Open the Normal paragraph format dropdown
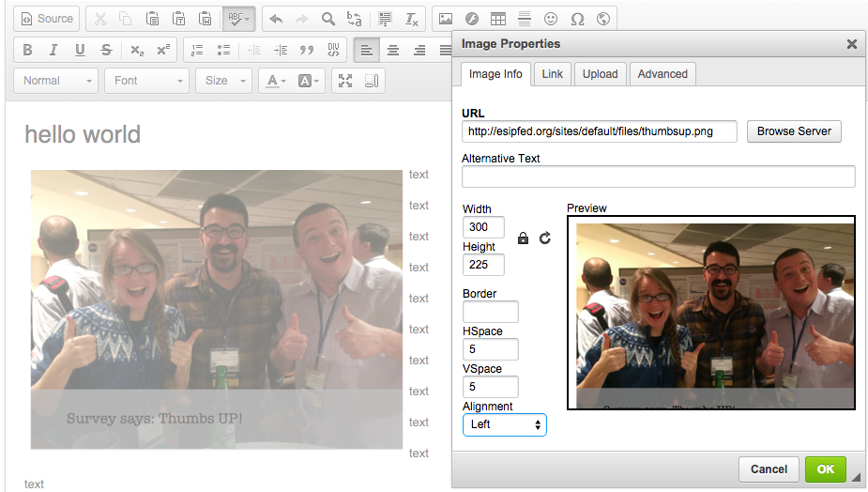The width and height of the screenshot is (868, 492). [56, 81]
